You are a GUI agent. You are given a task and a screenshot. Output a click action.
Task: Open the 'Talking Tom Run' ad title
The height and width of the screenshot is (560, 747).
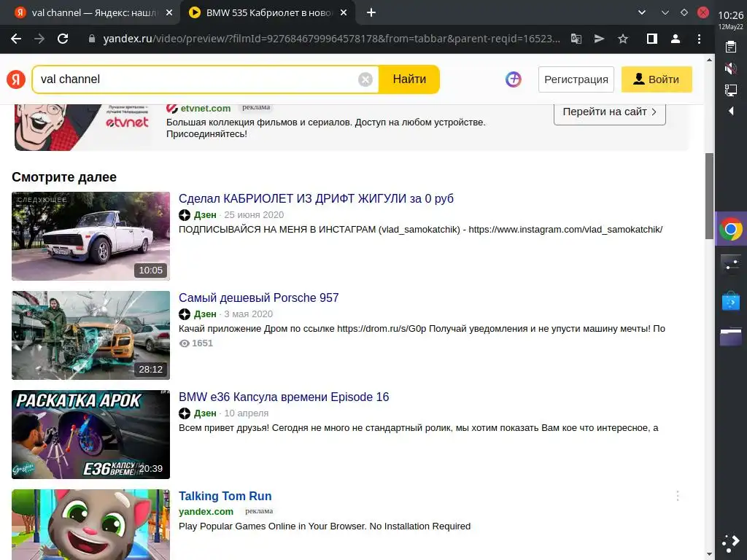[x=225, y=496]
